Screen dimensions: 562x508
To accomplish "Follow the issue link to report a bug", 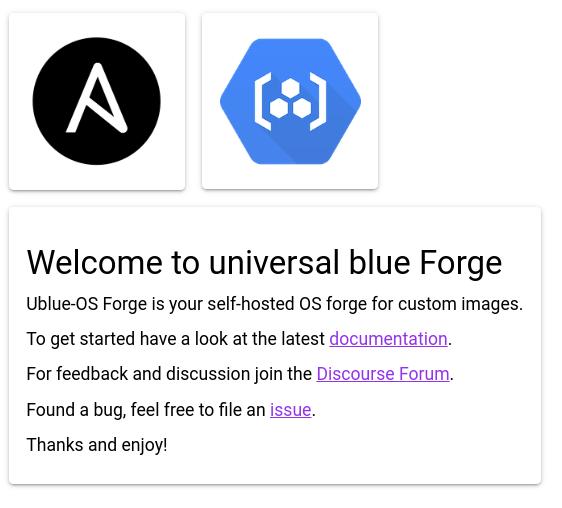I will [x=290, y=410].
